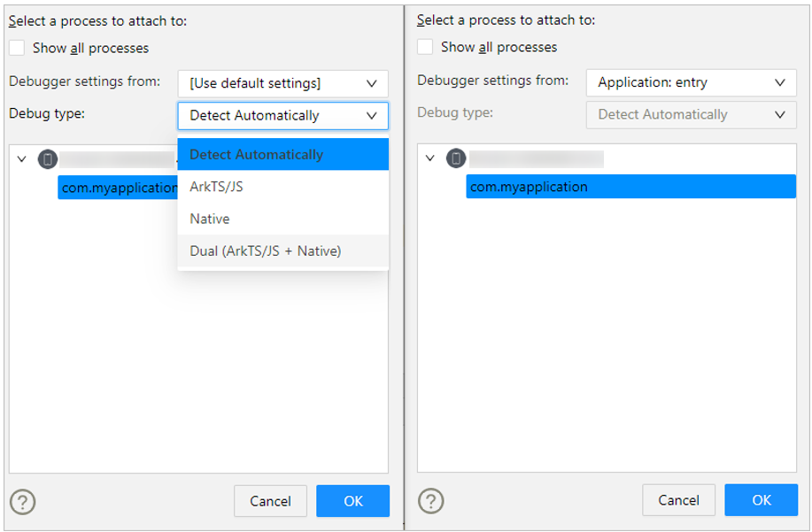The image size is (812, 532).
Task: Enable Show all processes in right dialog
Action: [426, 47]
